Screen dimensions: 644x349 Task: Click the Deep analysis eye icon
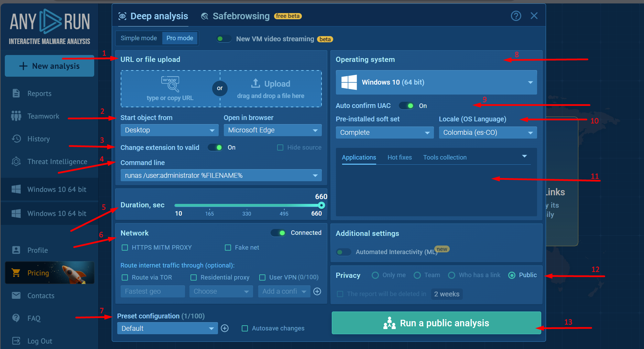(x=122, y=16)
